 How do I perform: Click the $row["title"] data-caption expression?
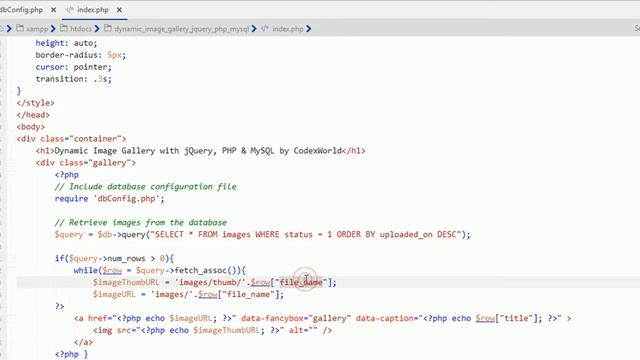(x=509, y=318)
